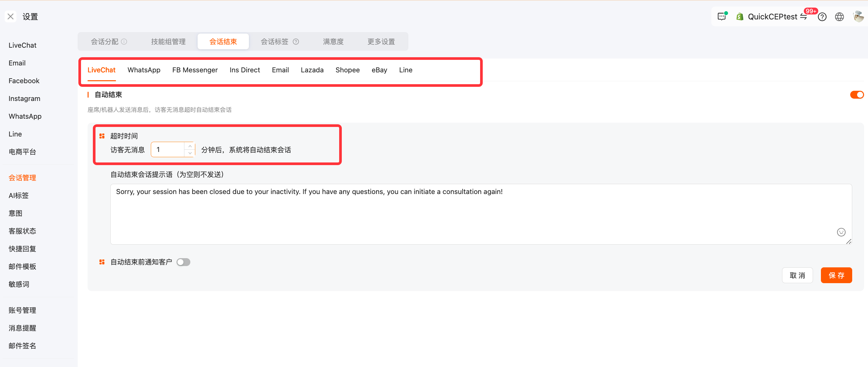Click the textarea resize handle
Screen dimensions: 868x367
(x=849, y=241)
